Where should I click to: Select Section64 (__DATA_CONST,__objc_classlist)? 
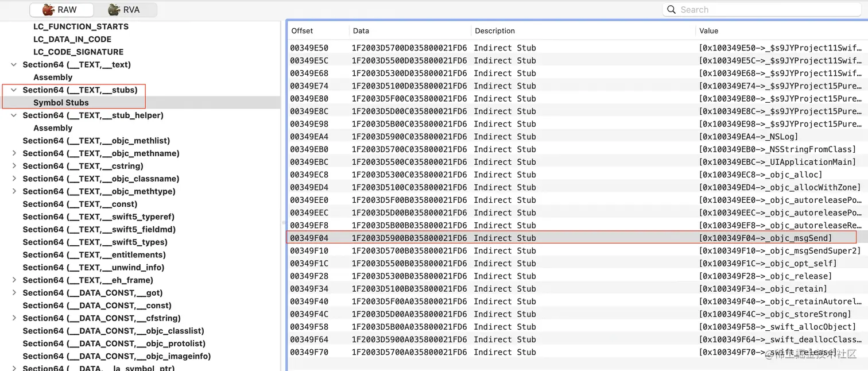(x=114, y=331)
